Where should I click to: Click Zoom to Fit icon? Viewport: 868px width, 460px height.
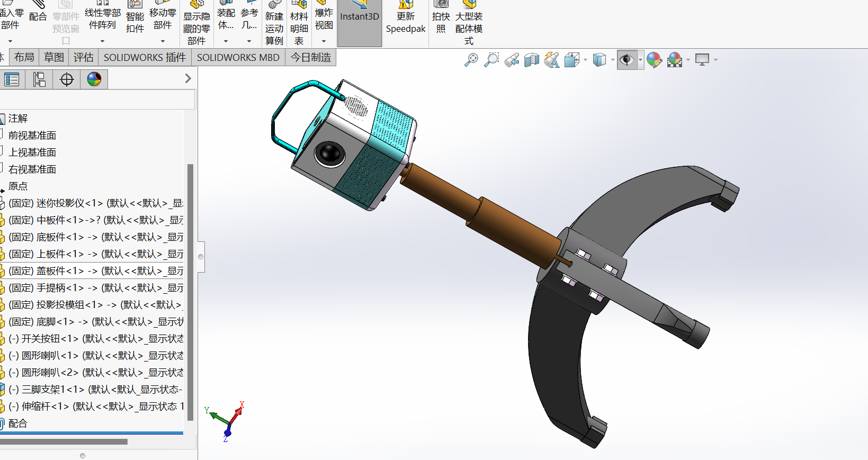point(471,60)
